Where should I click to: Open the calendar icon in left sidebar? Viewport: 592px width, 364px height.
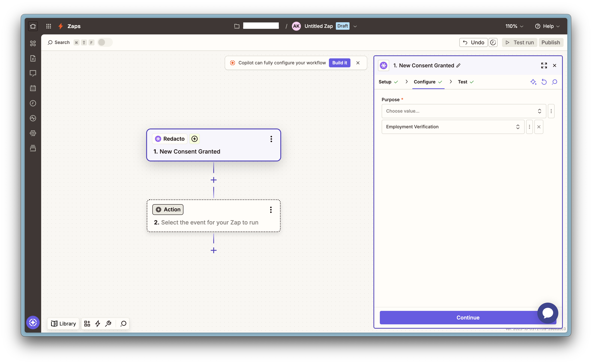pos(33,88)
